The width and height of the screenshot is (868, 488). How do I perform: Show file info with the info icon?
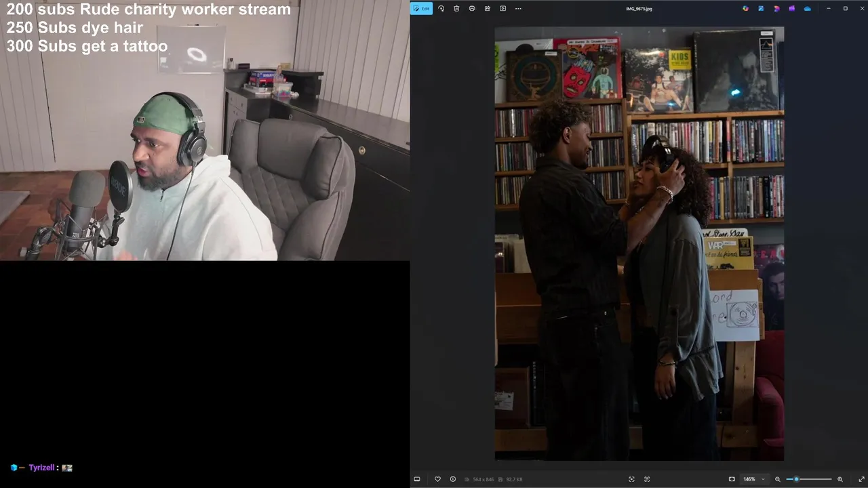click(453, 479)
